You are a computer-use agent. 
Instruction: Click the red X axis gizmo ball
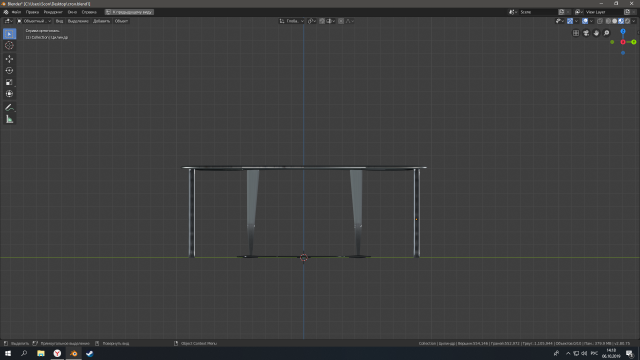tap(623, 42)
